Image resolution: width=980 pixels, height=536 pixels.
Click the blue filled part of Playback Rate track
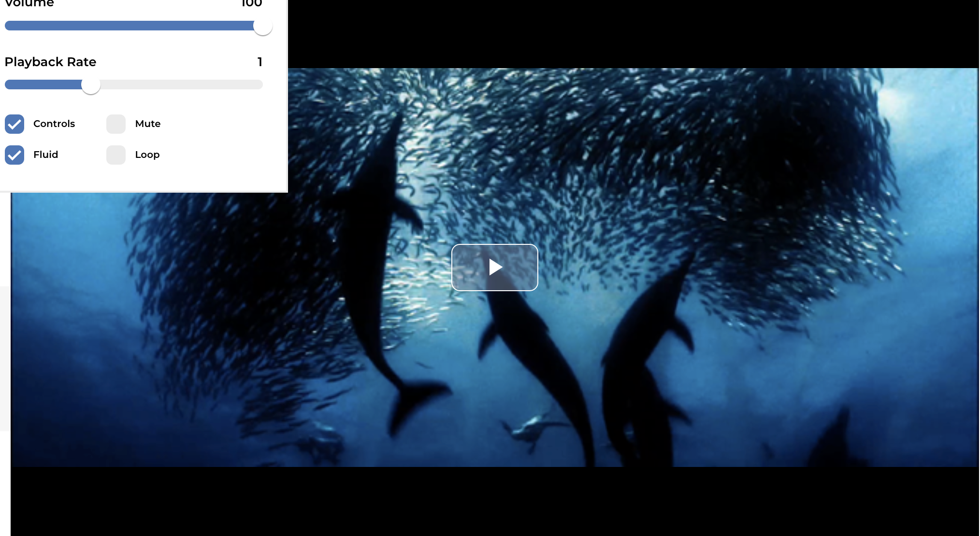click(43, 85)
